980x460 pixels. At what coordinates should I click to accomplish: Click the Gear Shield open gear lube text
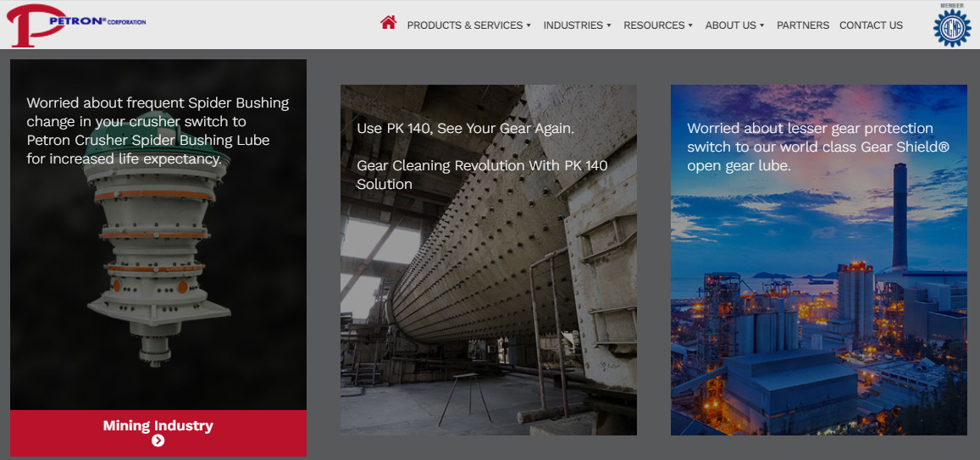[818, 147]
